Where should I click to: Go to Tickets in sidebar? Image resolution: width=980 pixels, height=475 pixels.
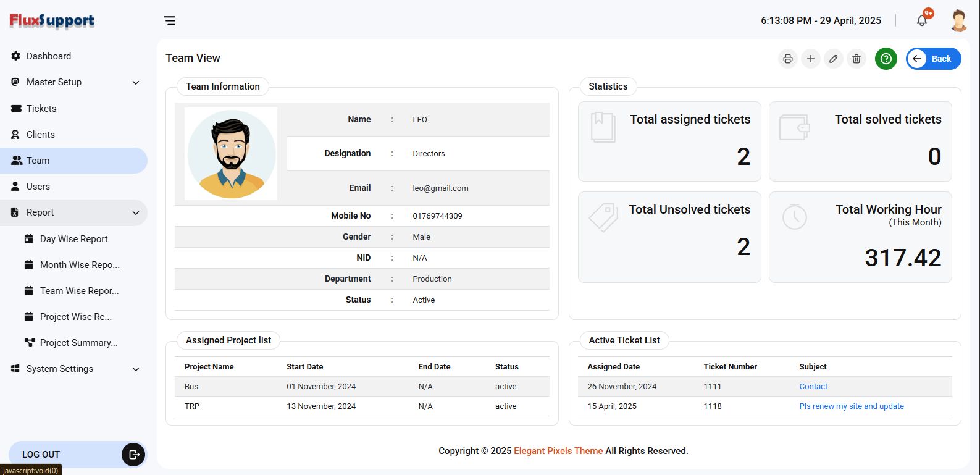coord(41,109)
